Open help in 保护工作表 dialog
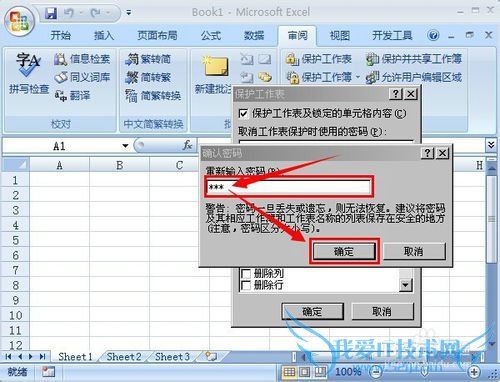Viewport: 500px width, 382px height. 396,94
